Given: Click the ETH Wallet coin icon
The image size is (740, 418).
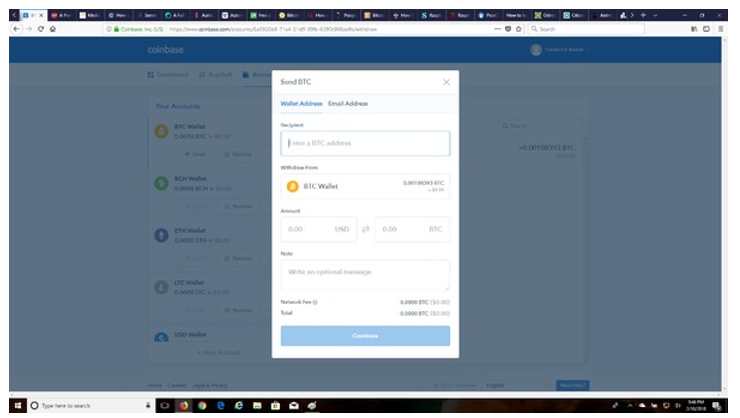Looking at the screenshot, I should click(x=161, y=235).
